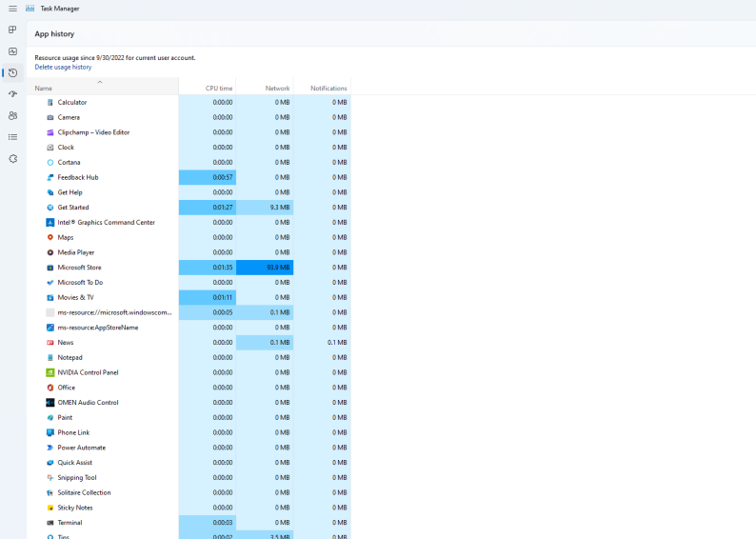Open the Processes page in sidebar

tap(13, 30)
